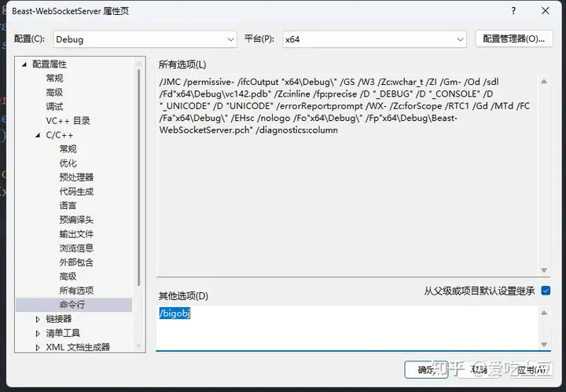This screenshot has height=392, width=566.
Task: Click the help question mark icon
Action: pyautogui.click(x=513, y=11)
